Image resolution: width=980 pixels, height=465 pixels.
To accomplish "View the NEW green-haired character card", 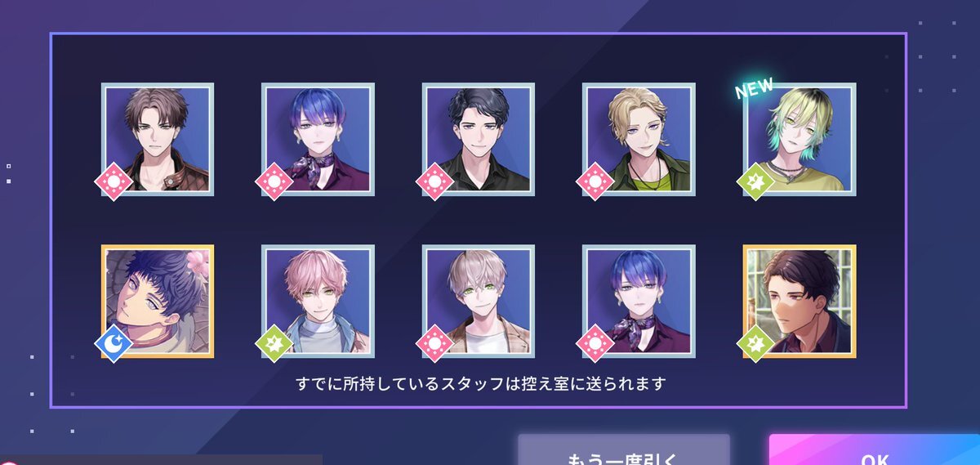I will [x=800, y=139].
